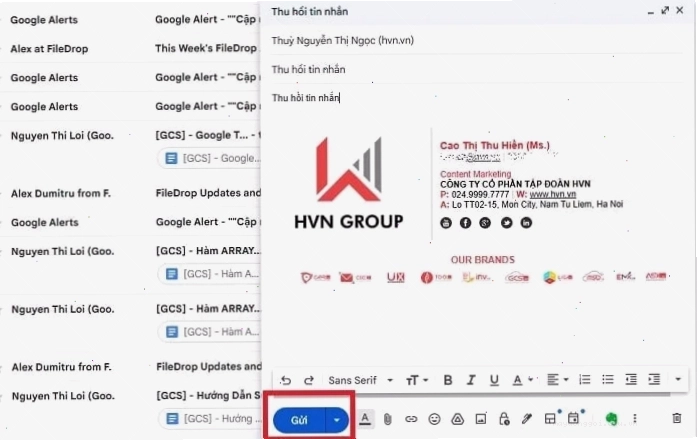Open [GCS] - Google T... email from Nguyen Thi Loi
This screenshot has width=697, height=440.
(x=208, y=135)
